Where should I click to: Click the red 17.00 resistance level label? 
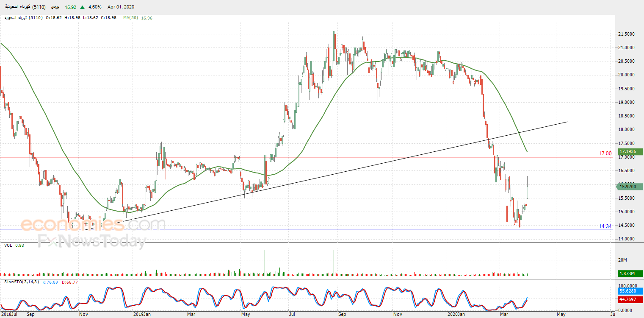[605, 153]
